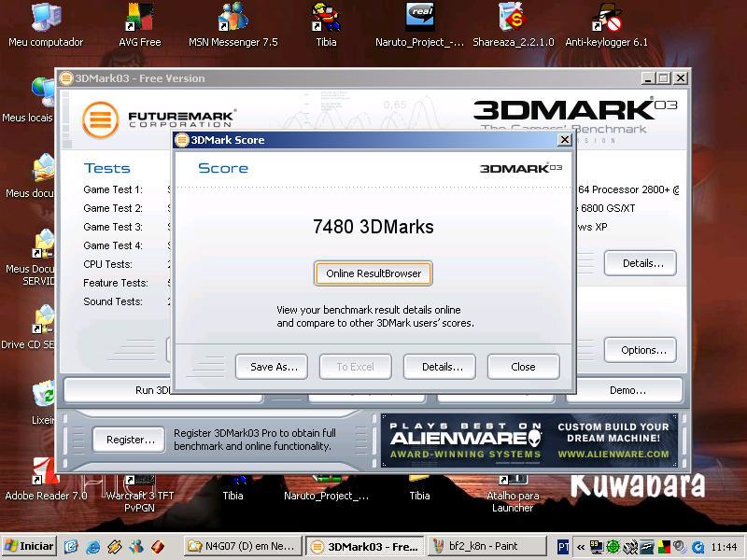Switch to N4G07 (D) folder taskbar button
The height and width of the screenshot is (560, 747).
[243, 546]
